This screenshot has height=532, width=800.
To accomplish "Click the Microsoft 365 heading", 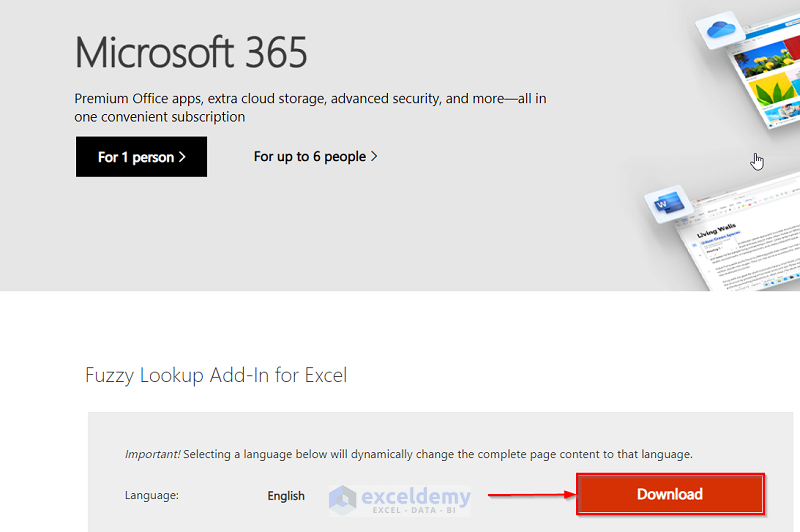I will 191,52.
